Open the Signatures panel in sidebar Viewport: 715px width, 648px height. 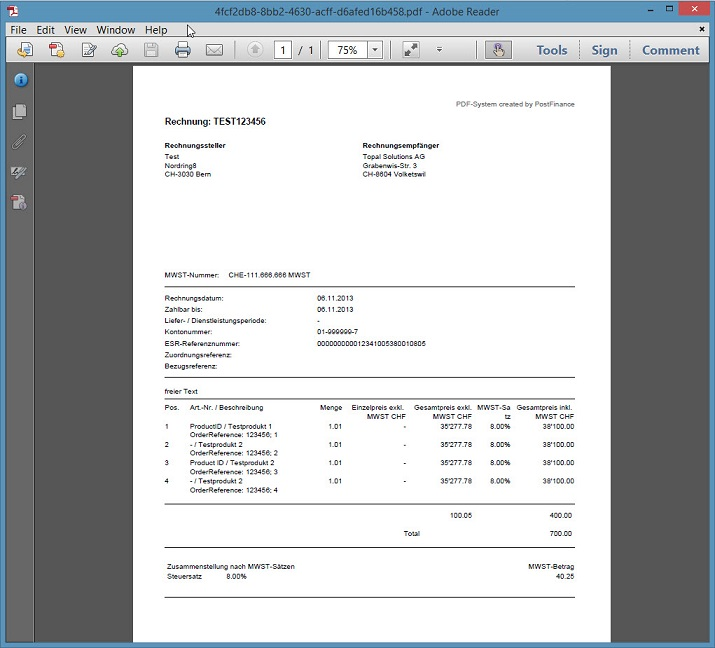pos(19,172)
